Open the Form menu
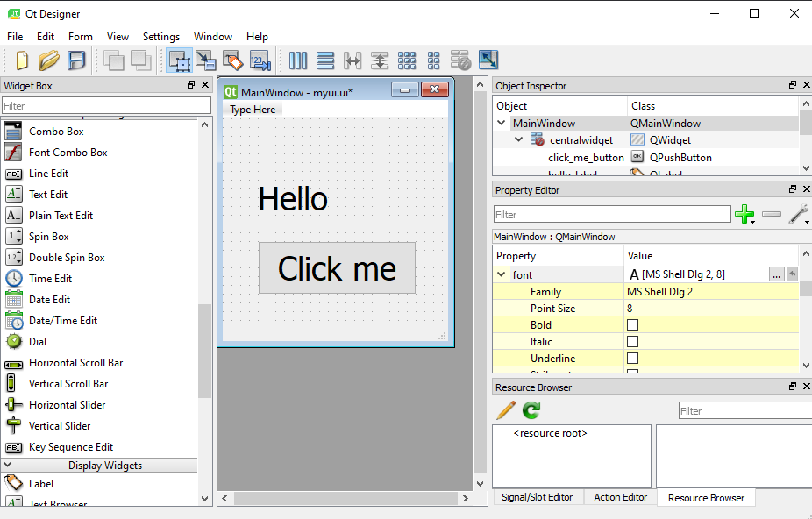 tap(80, 37)
